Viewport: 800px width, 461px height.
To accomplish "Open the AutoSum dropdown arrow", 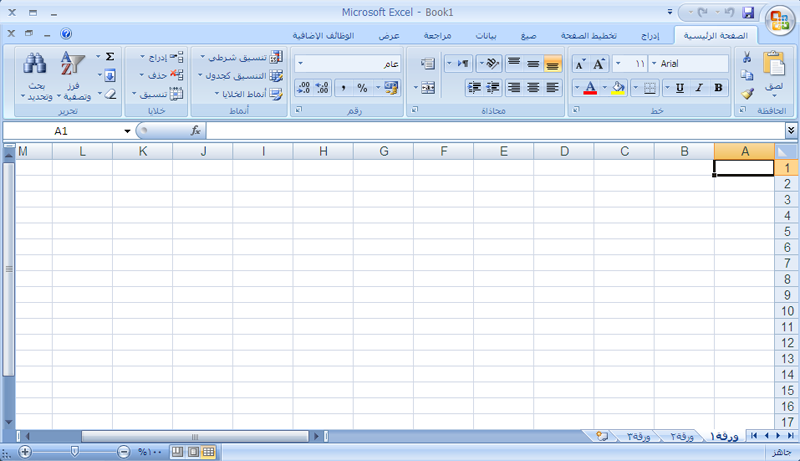I will (98, 57).
